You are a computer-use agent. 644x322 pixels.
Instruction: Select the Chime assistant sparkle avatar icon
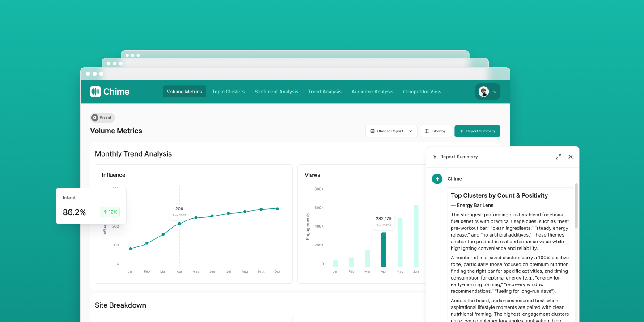[437, 178]
